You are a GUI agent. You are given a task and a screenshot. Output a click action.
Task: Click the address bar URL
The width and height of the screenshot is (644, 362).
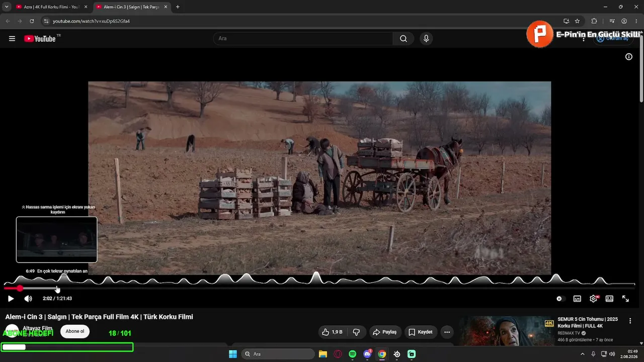tap(92, 21)
